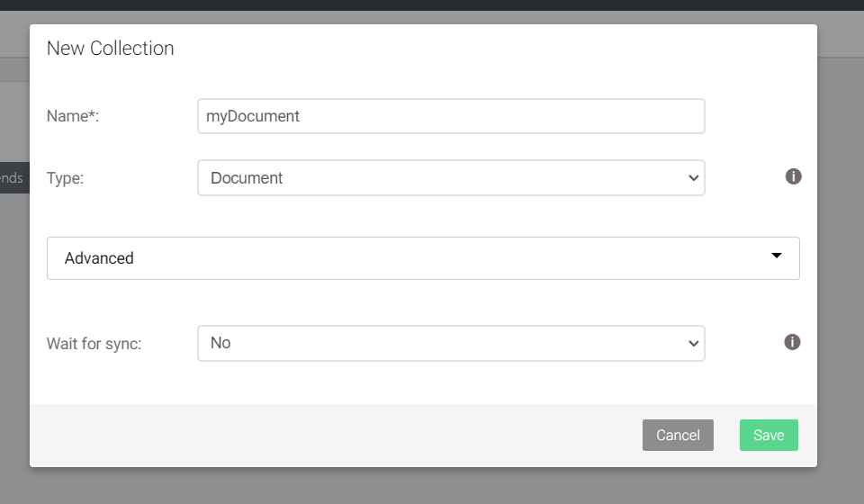Focus the Name input field

coord(495,116)
